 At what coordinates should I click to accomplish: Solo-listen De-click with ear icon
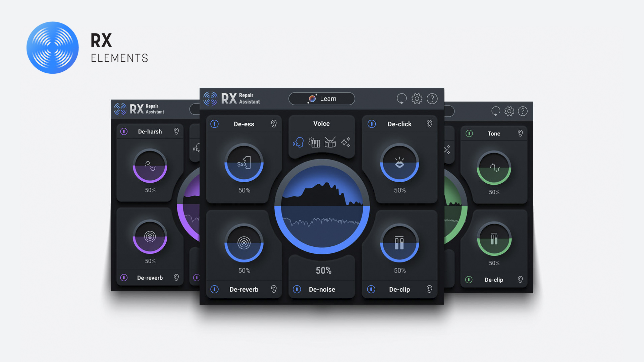coord(429,124)
